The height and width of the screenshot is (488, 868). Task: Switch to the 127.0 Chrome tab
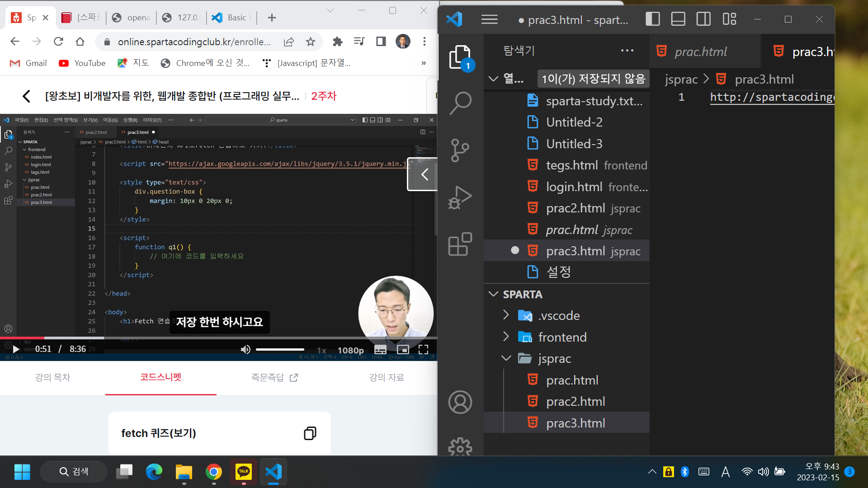tap(182, 18)
